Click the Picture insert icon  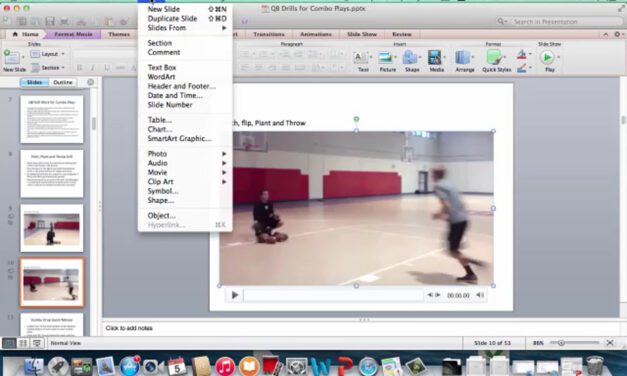click(385, 58)
